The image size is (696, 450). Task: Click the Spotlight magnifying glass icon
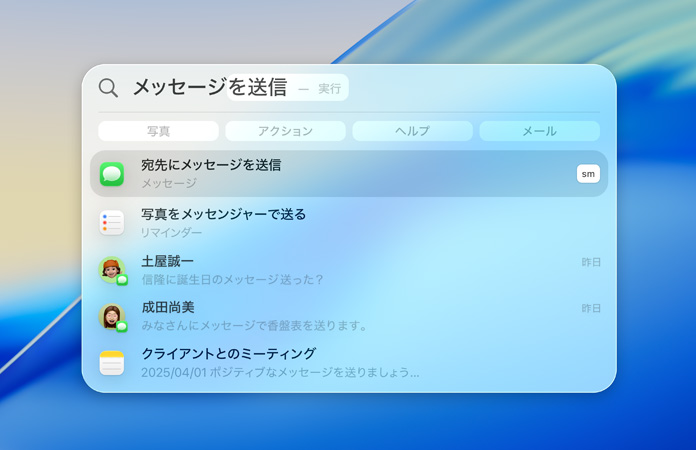tap(108, 88)
